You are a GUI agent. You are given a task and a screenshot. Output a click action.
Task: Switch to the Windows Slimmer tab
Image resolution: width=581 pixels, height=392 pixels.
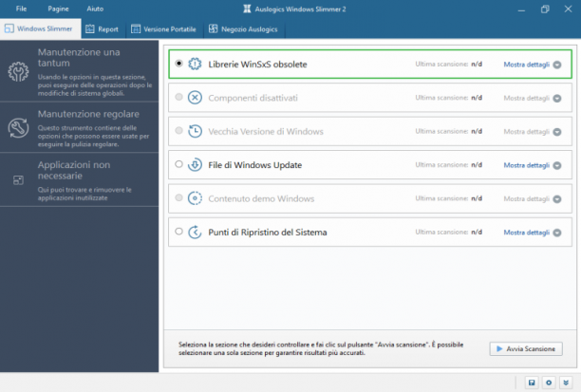[41, 28]
